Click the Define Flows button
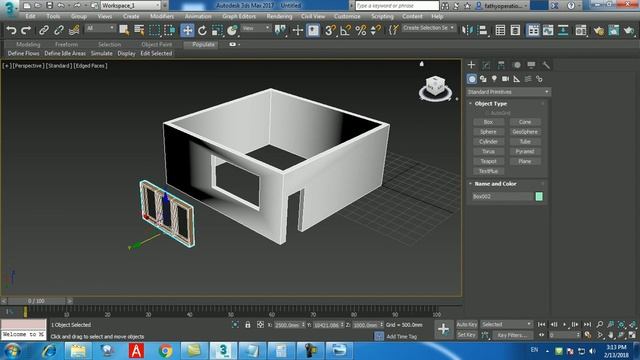640x360 pixels. (24, 53)
